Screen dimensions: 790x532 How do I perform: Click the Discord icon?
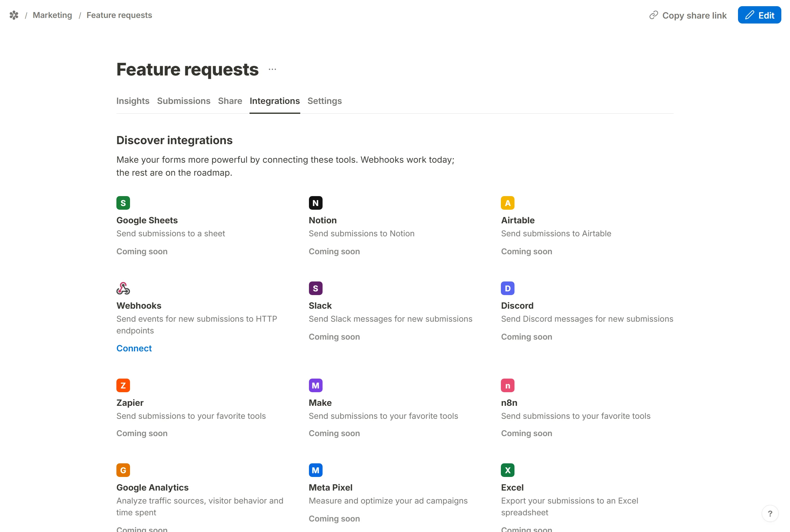pyautogui.click(x=508, y=288)
